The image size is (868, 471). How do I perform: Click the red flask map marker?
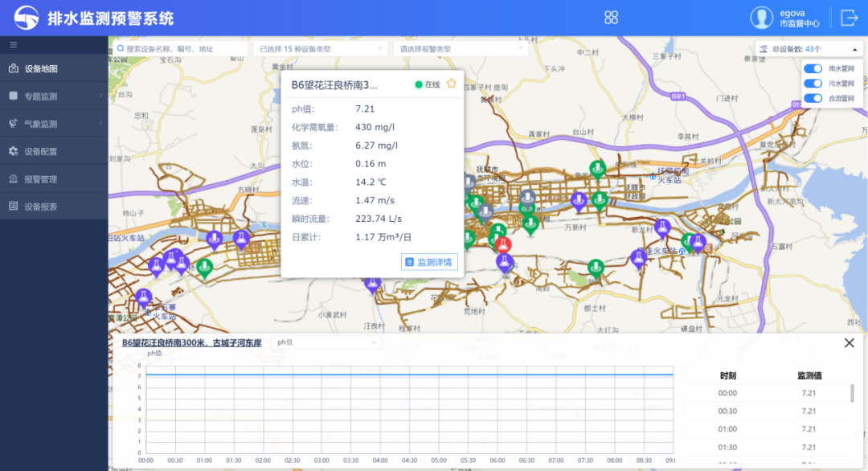[504, 244]
